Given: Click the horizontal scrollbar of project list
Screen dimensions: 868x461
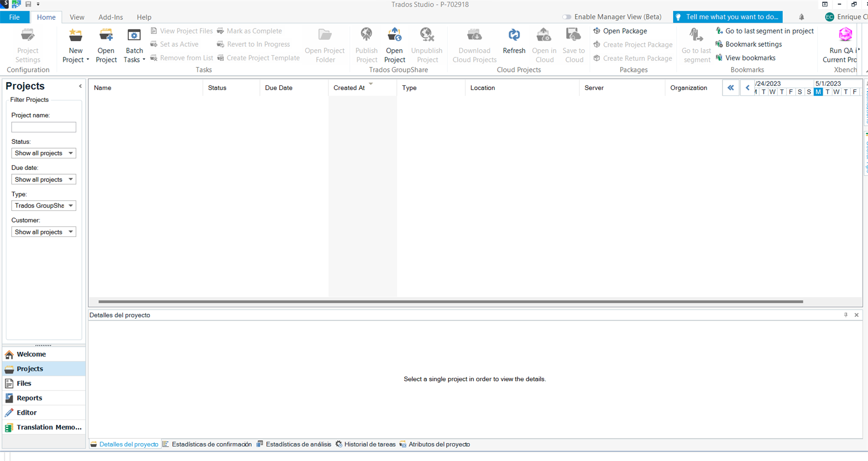Looking at the screenshot, I should pyautogui.click(x=451, y=302).
